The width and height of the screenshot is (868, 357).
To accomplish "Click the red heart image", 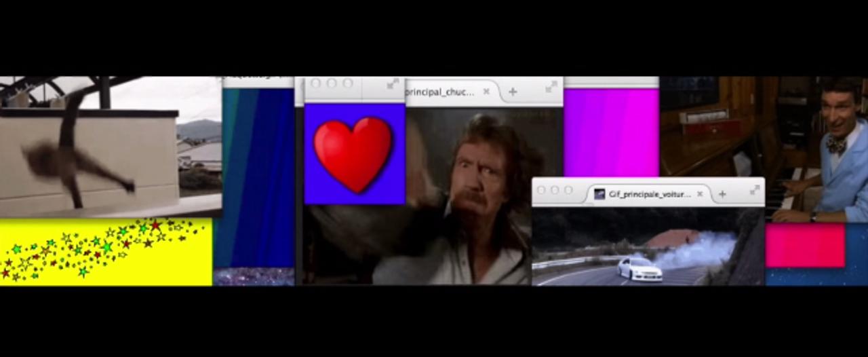I will tap(353, 155).
